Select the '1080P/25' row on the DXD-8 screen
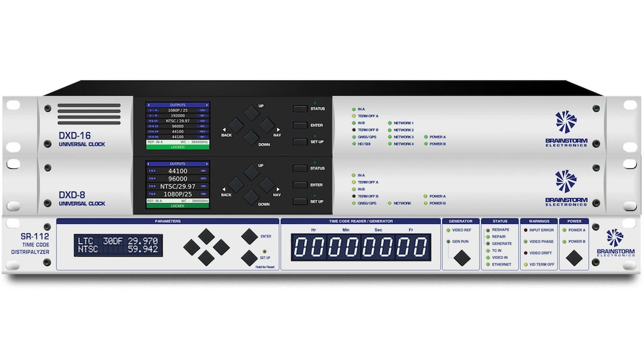This screenshot has width=644, height=363. point(178,194)
